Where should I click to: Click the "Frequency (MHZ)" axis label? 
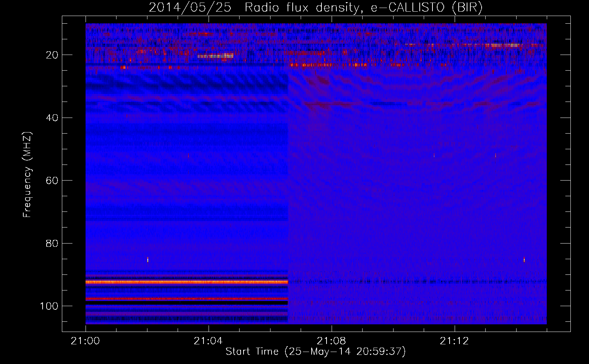[27, 174]
